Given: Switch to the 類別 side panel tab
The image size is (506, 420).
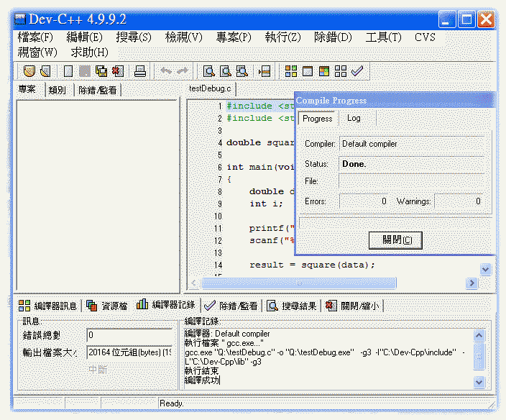Looking at the screenshot, I should tap(57, 90).
